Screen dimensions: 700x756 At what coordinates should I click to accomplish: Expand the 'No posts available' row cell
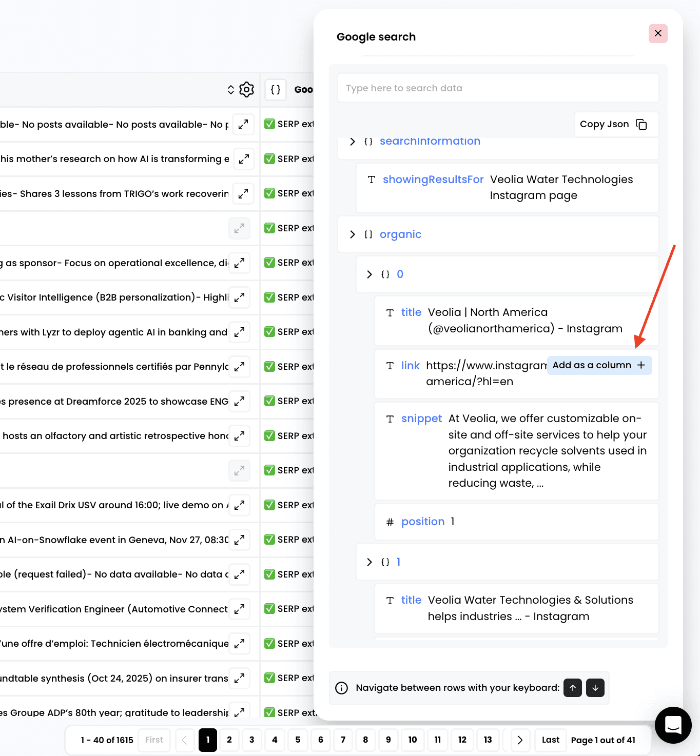(243, 124)
